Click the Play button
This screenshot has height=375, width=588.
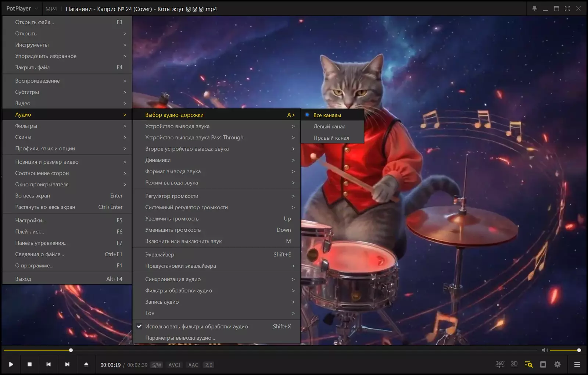(11, 364)
